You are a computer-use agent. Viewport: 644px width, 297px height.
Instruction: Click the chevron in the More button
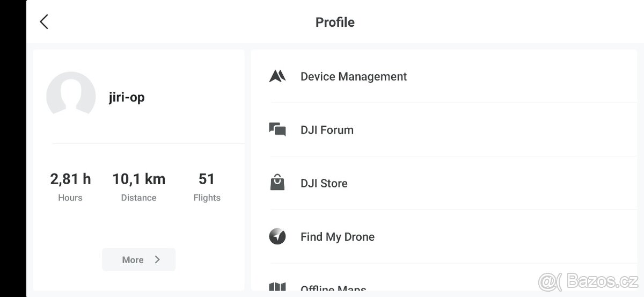point(157,259)
